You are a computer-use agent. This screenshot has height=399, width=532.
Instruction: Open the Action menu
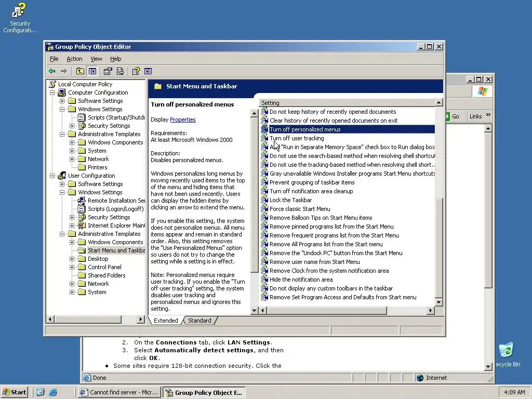[x=74, y=59]
